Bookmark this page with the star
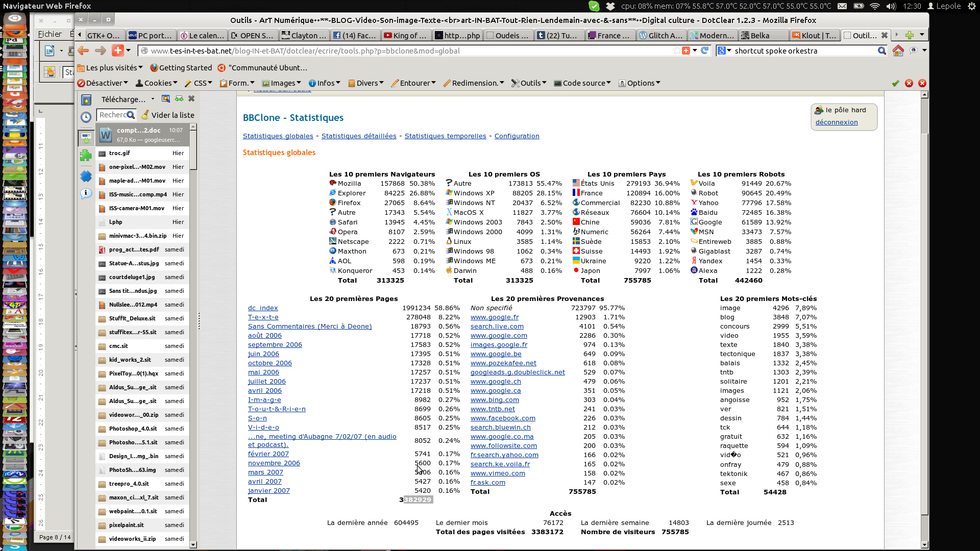 [x=677, y=51]
